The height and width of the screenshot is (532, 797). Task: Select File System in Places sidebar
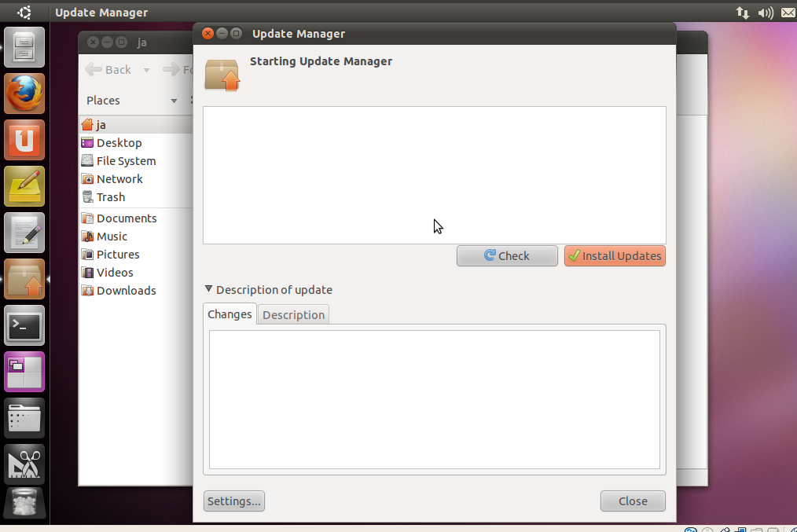136,161
